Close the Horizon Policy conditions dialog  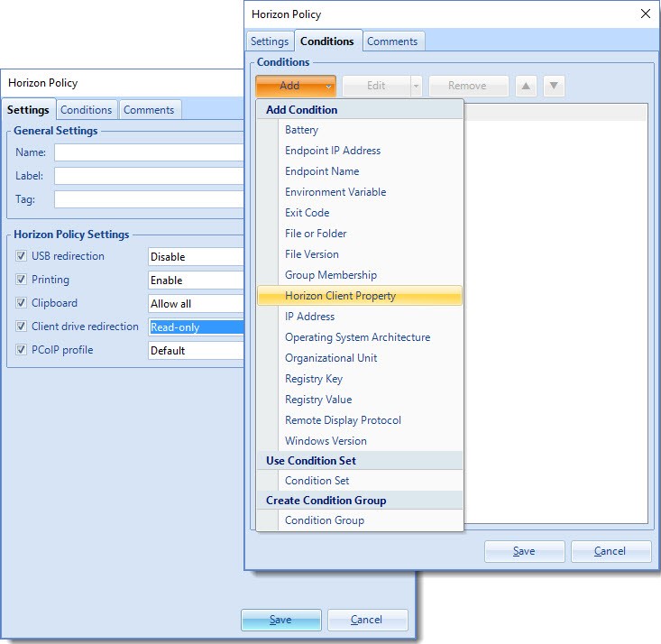pyautogui.click(x=645, y=14)
